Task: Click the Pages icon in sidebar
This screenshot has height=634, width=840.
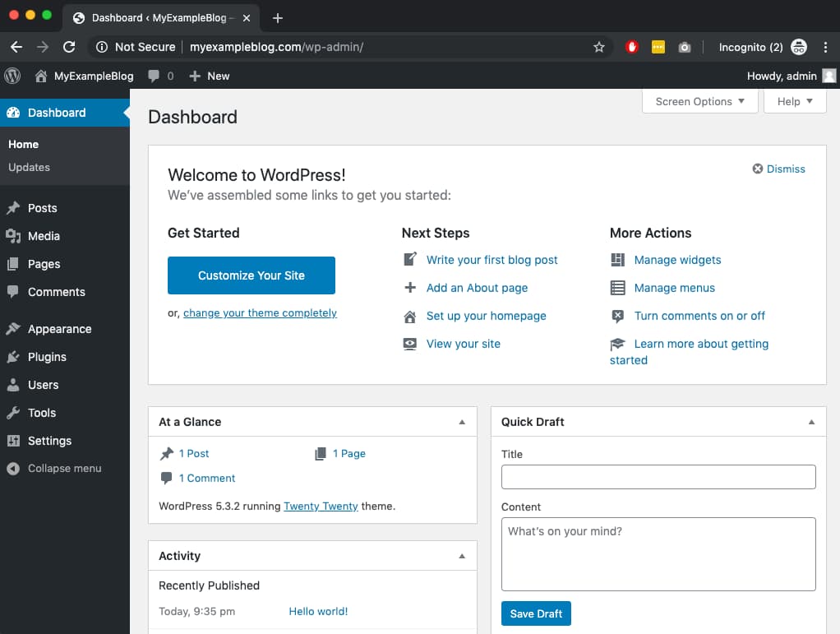Action: point(13,264)
